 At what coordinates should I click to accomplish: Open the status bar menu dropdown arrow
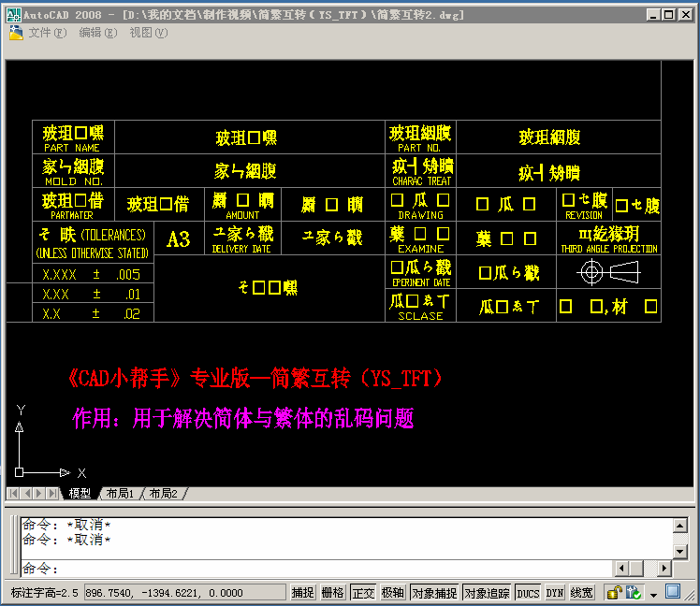[x=653, y=595]
